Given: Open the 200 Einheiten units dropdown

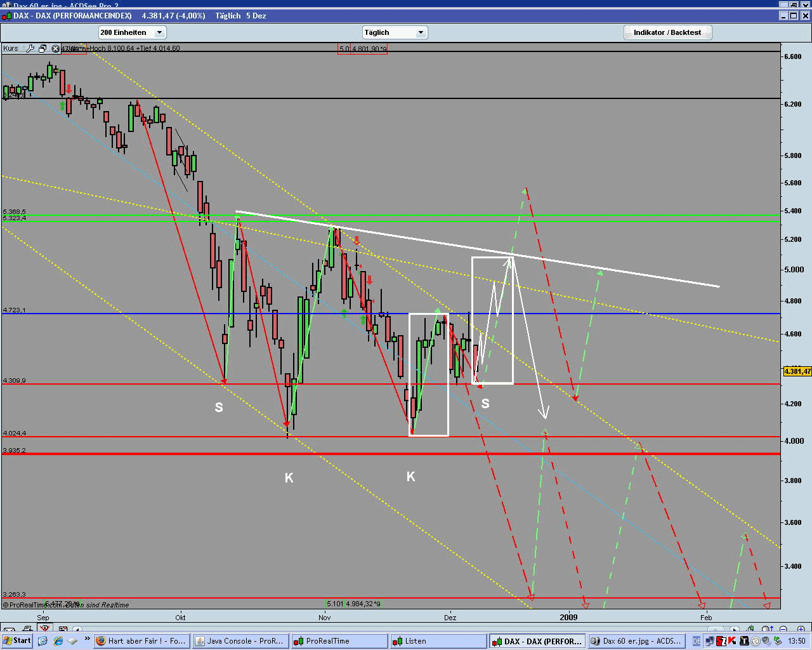Looking at the screenshot, I should 132,32.
